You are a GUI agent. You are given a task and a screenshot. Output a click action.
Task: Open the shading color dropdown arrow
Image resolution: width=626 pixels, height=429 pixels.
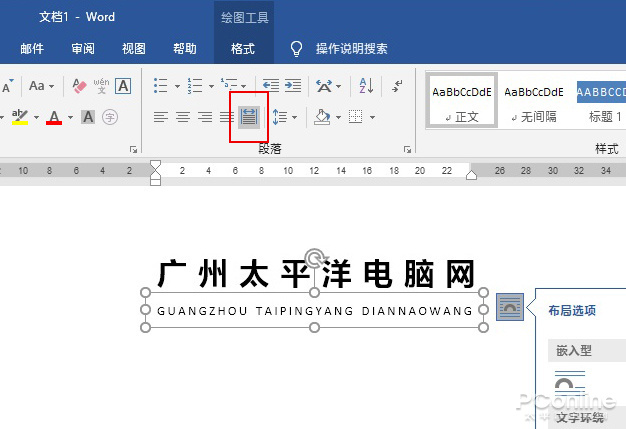[x=338, y=117]
